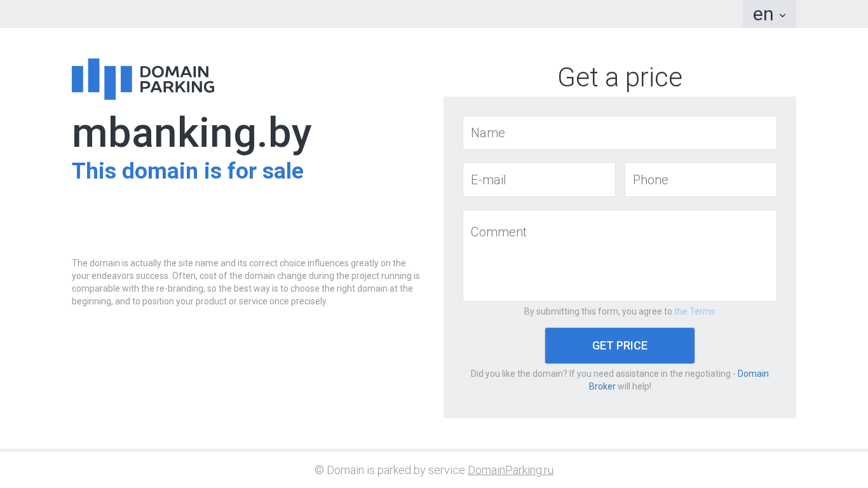
Task: Open 'the Terms' link
Action: pos(695,311)
